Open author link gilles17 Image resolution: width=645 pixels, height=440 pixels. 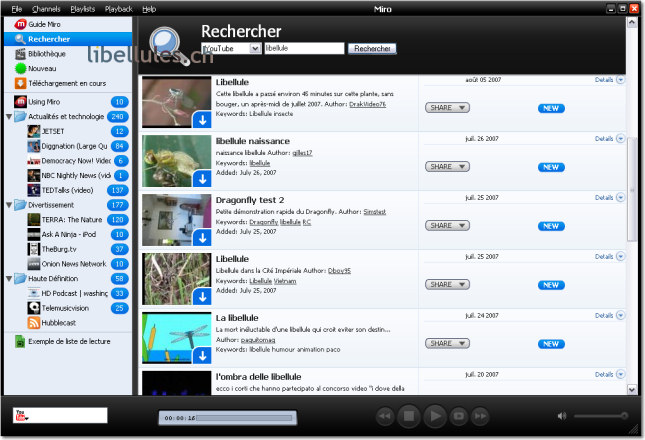click(x=302, y=153)
